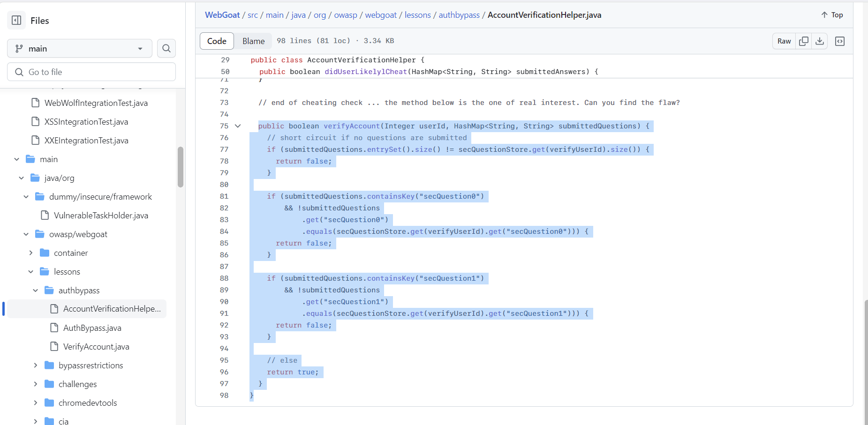Switch to the Code view tab
Image resolution: width=868 pixels, height=425 pixels.
(217, 41)
